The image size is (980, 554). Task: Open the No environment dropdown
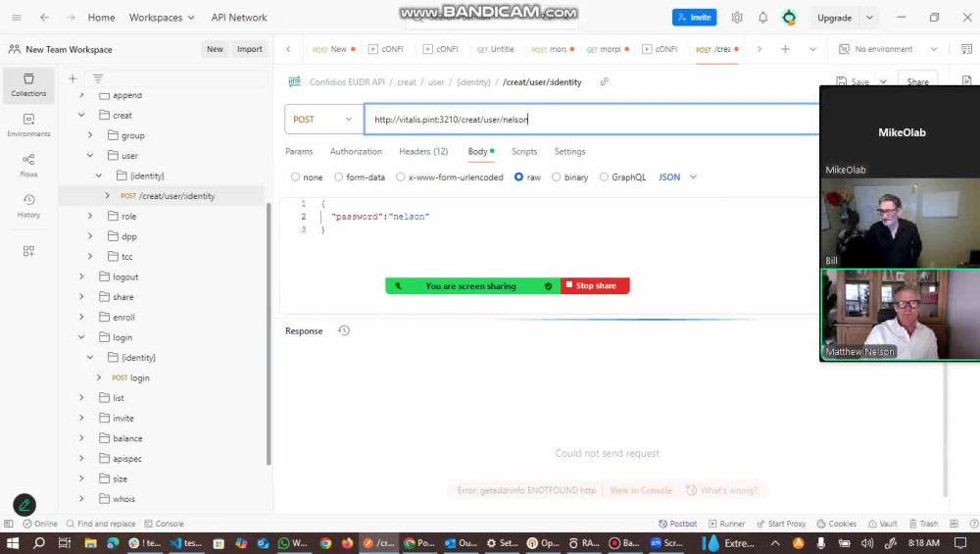(888, 49)
